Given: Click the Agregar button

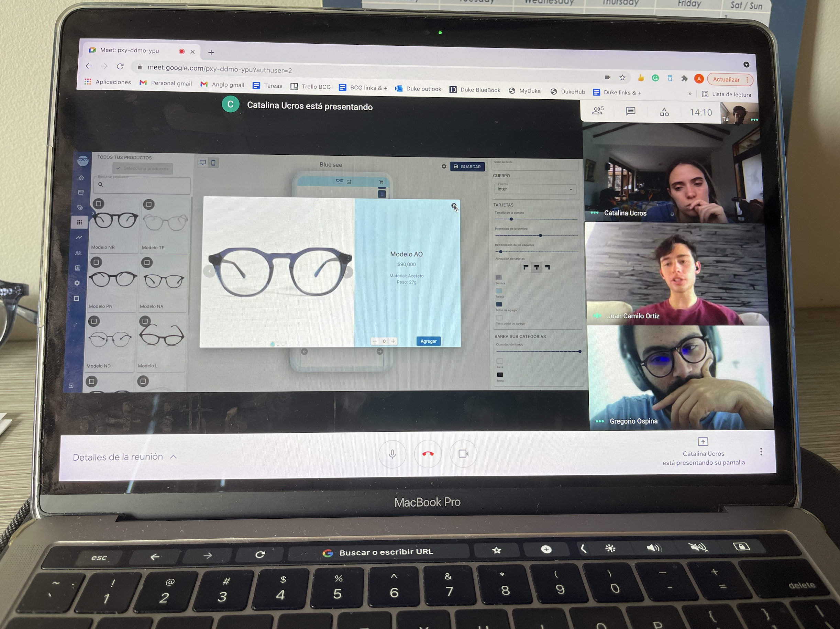Looking at the screenshot, I should click(x=428, y=341).
